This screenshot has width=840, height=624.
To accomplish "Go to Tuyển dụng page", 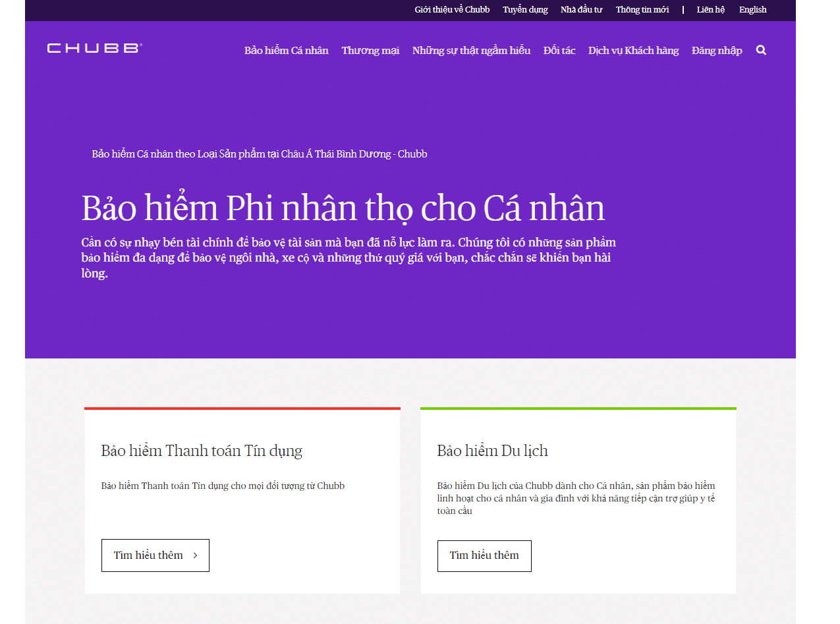I will [x=525, y=10].
